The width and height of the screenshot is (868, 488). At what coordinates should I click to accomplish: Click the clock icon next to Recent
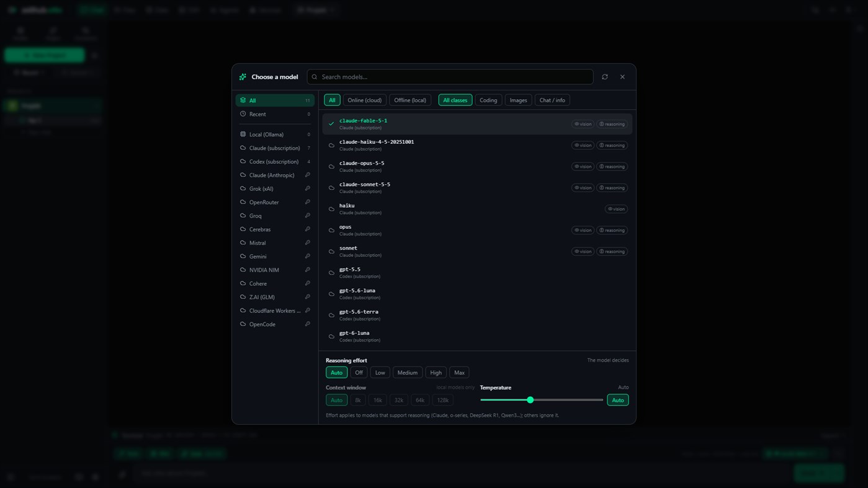coord(243,114)
